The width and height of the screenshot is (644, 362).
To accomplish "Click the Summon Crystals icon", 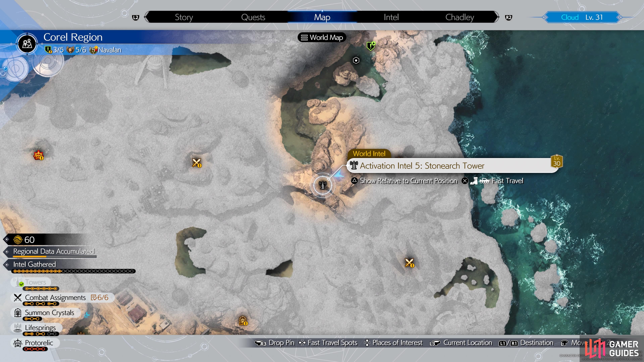I will coord(18,313).
